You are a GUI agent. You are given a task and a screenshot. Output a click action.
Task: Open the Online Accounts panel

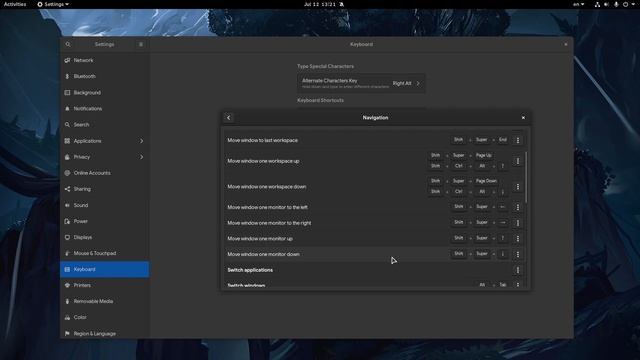[x=104, y=173]
